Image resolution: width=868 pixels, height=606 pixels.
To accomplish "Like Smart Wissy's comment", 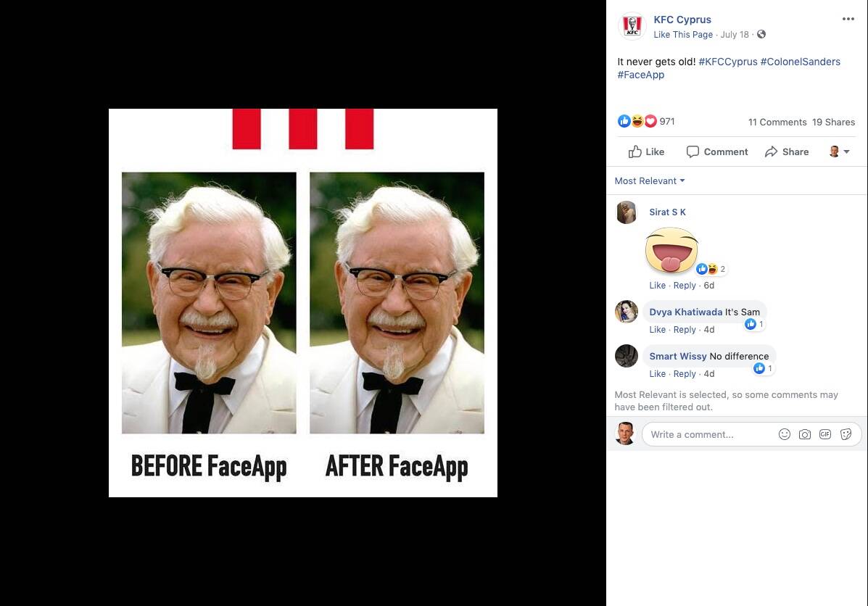I will point(657,374).
